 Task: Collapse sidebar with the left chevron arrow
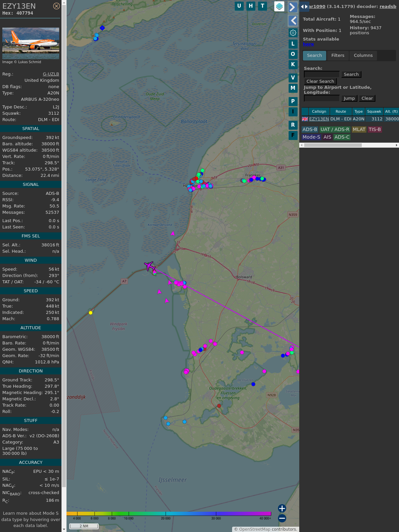[293, 21]
